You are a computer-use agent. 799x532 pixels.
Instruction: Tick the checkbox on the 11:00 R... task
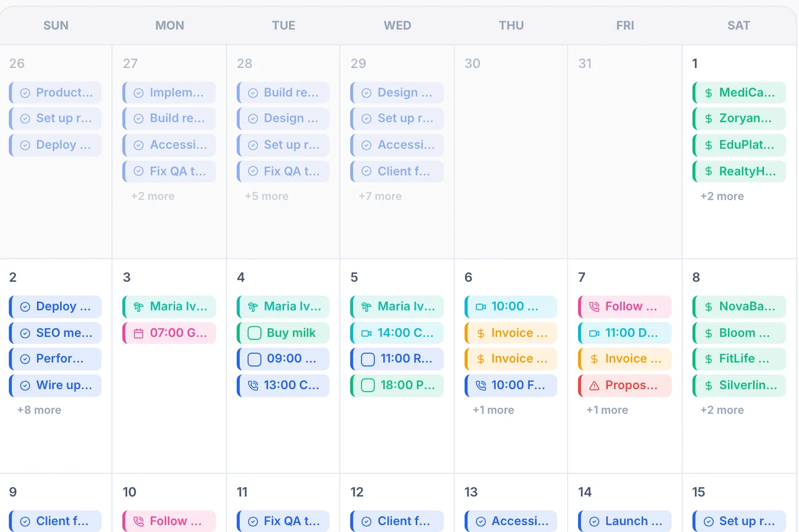[368, 359]
